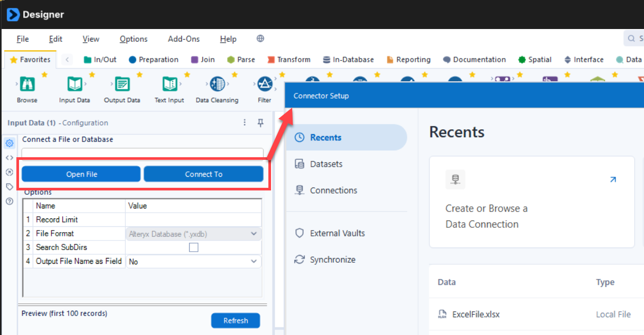
Task: Open the Add-Ons menu
Action: coord(184,39)
